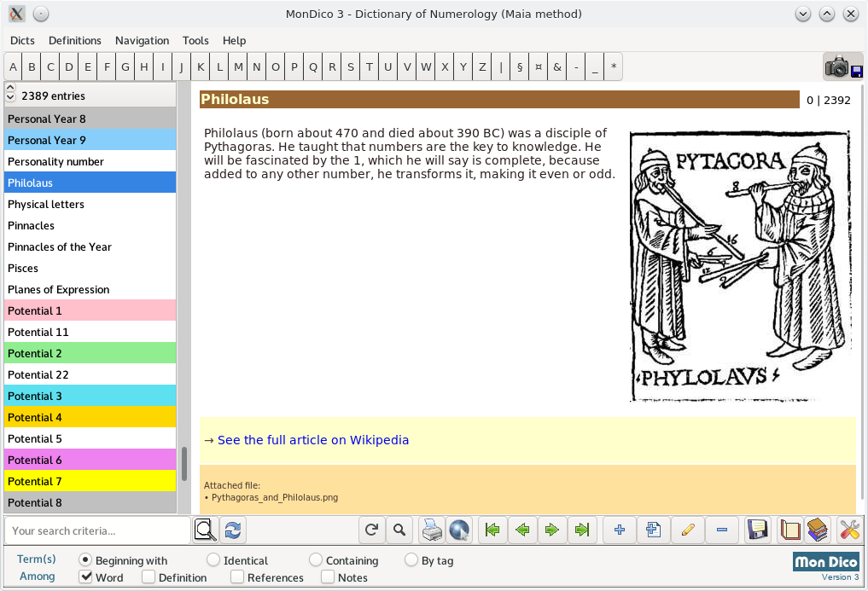Click the asterisk * filter button
The height and width of the screenshot is (591, 868).
pyautogui.click(x=614, y=67)
